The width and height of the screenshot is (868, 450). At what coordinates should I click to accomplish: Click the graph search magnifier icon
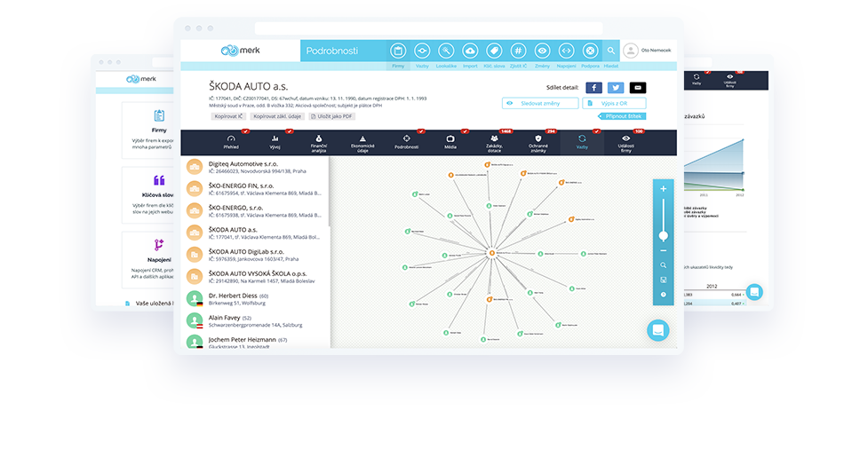click(x=663, y=265)
